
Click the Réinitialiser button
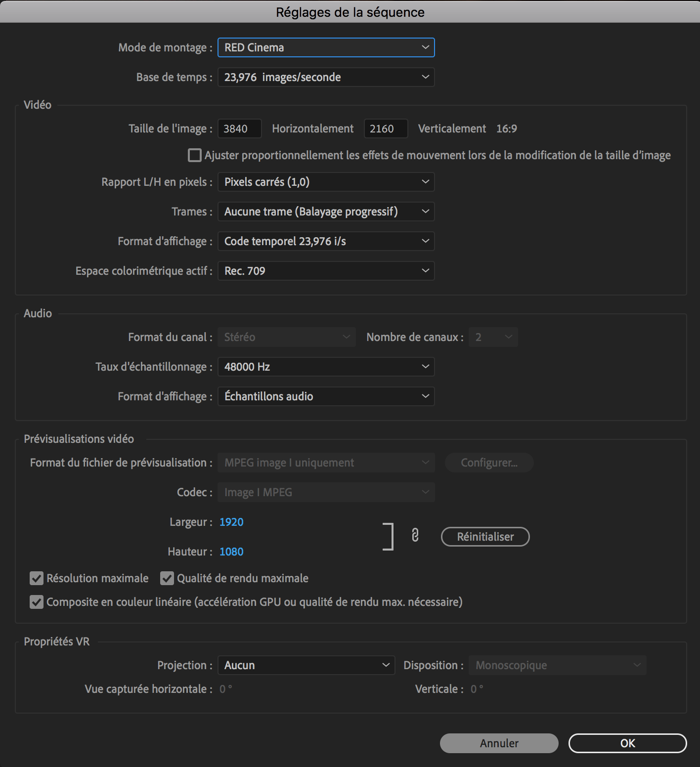tap(485, 537)
